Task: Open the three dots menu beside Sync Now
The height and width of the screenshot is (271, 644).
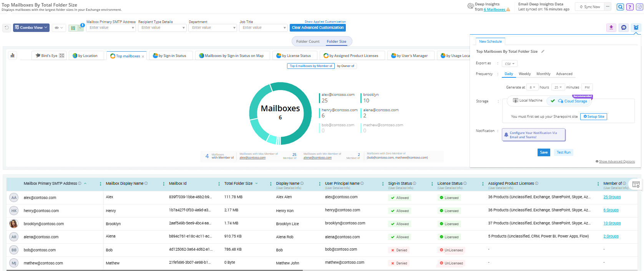Action: pos(608,7)
